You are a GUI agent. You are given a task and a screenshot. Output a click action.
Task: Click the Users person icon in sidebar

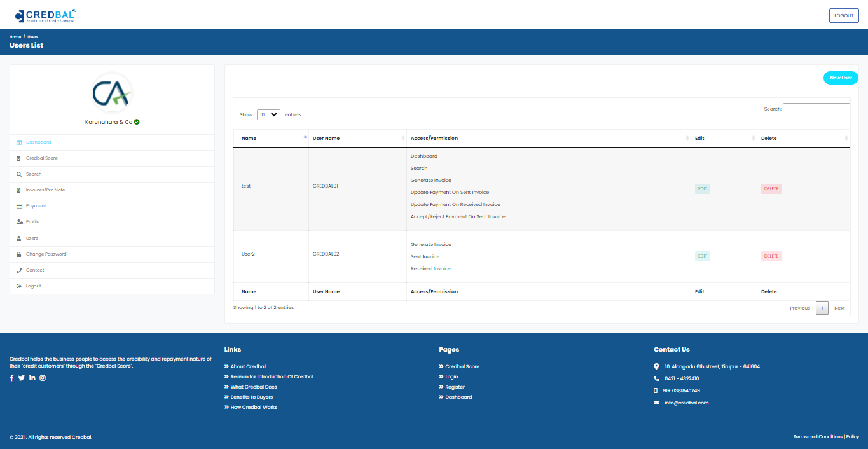coord(19,238)
